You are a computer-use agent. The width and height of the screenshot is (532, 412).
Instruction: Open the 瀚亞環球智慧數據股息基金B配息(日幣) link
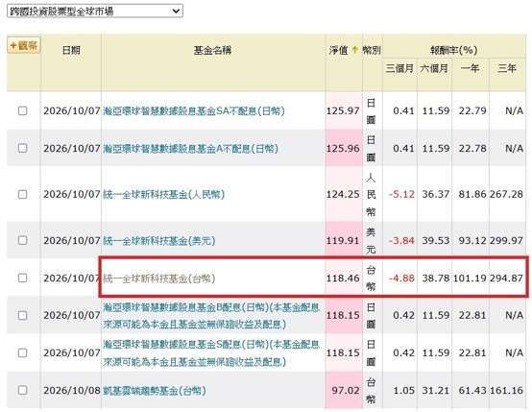click(211, 316)
